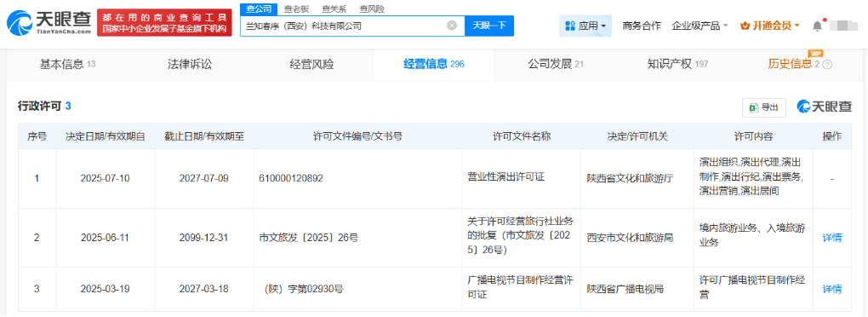Clear the search box with the X icon

pos(452,26)
